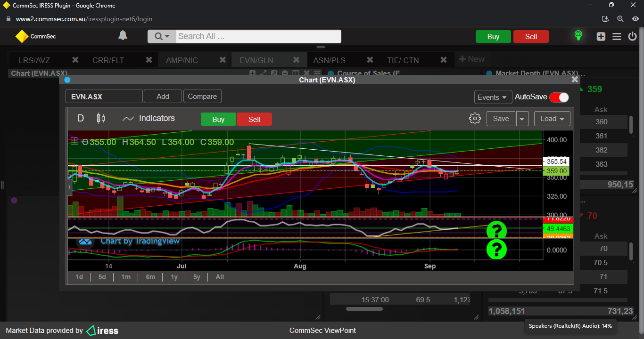Select the 6m time range

pos(150,277)
